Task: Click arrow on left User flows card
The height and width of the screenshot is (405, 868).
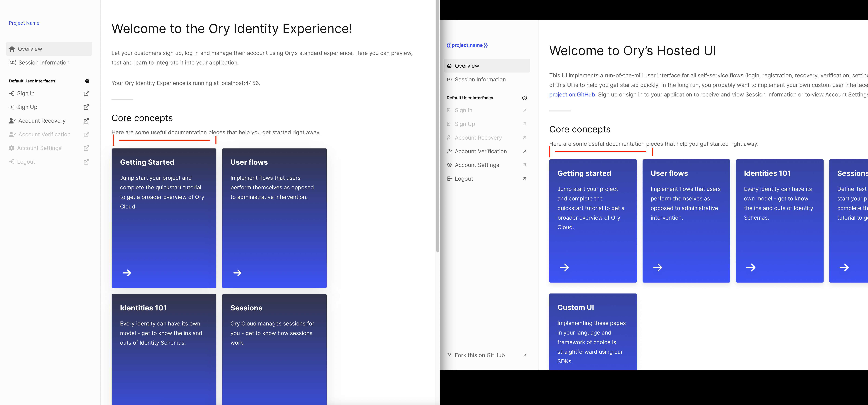Action: pos(238,273)
